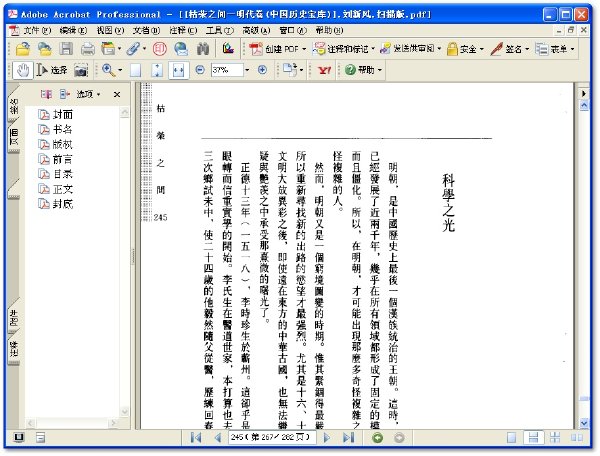
Task: Toggle Single Page layout in status bar
Action: [x=511, y=438]
